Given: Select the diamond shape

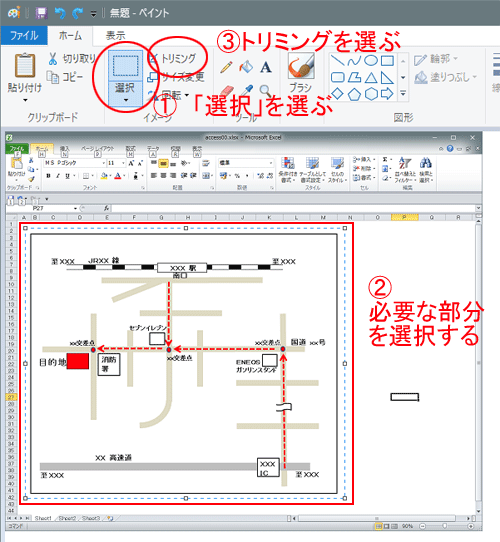Looking at the screenshot, I should [x=337, y=94].
